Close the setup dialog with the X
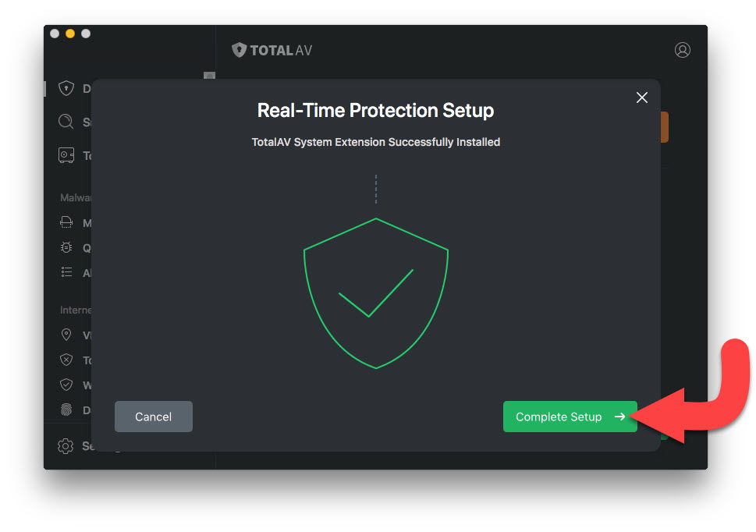The image size is (756, 532). click(642, 98)
